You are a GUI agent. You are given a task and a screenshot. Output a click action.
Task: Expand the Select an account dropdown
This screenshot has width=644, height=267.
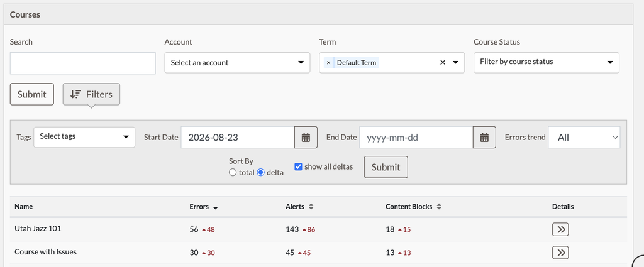237,63
